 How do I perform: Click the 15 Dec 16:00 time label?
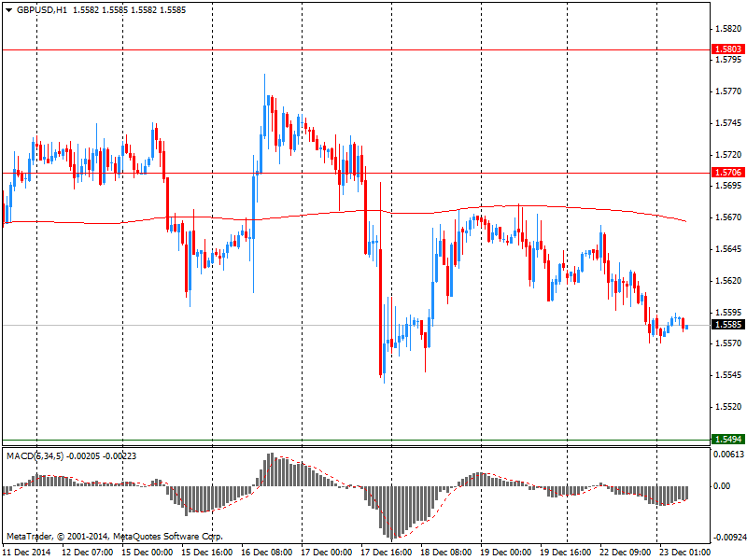[x=206, y=552]
